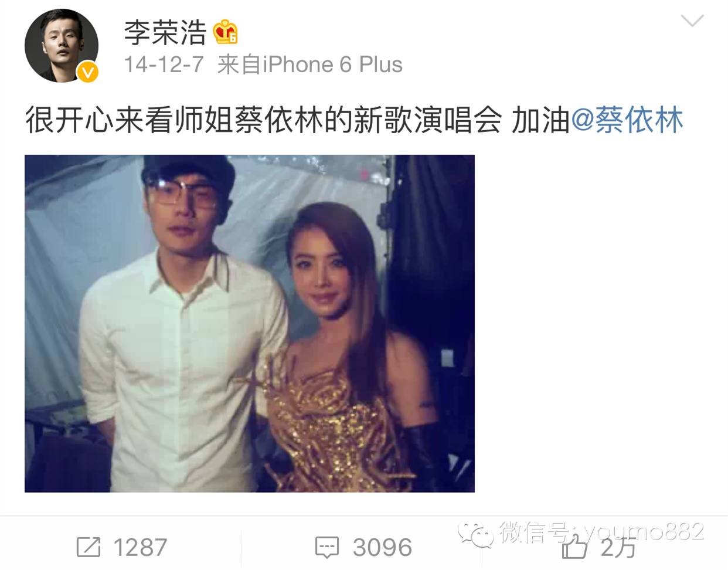
Task: Follow the @蔡依林 mention link
Action: (x=627, y=120)
